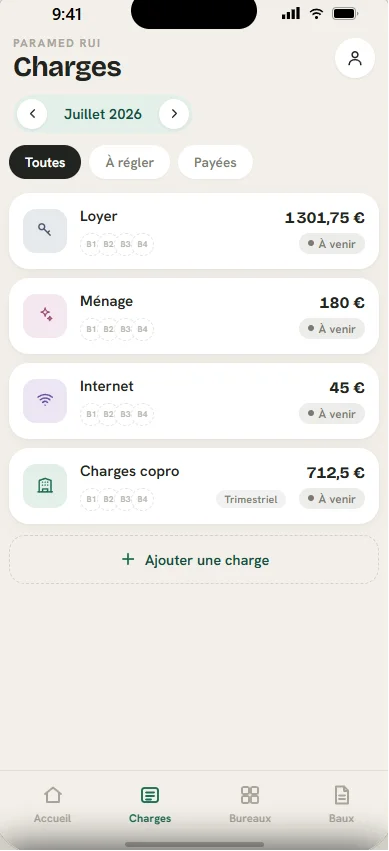Select the Toutes filter

(45, 162)
